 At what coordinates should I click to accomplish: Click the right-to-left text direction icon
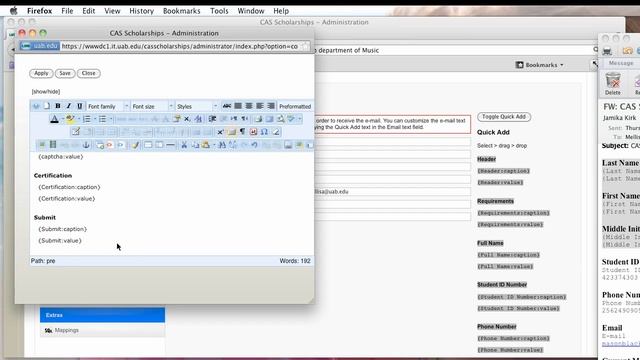click(245, 119)
